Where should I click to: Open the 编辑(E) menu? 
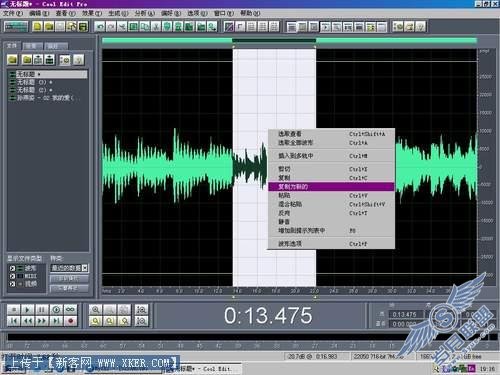tap(39, 13)
